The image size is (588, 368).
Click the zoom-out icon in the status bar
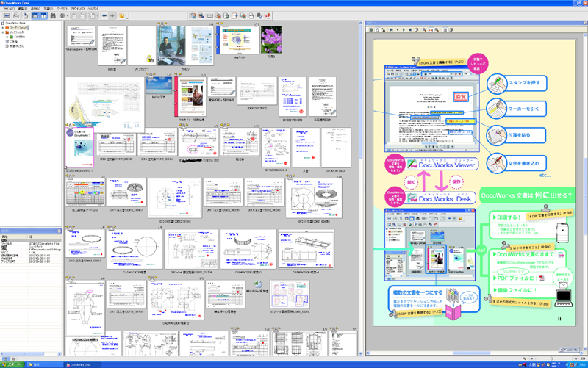click(531, 358)
